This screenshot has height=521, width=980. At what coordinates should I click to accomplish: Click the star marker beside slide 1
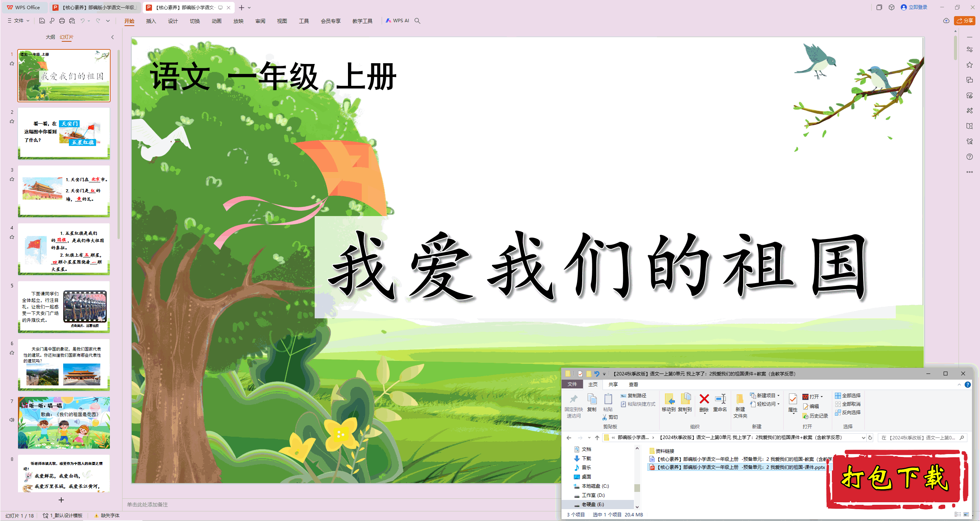tap(12, 64)
